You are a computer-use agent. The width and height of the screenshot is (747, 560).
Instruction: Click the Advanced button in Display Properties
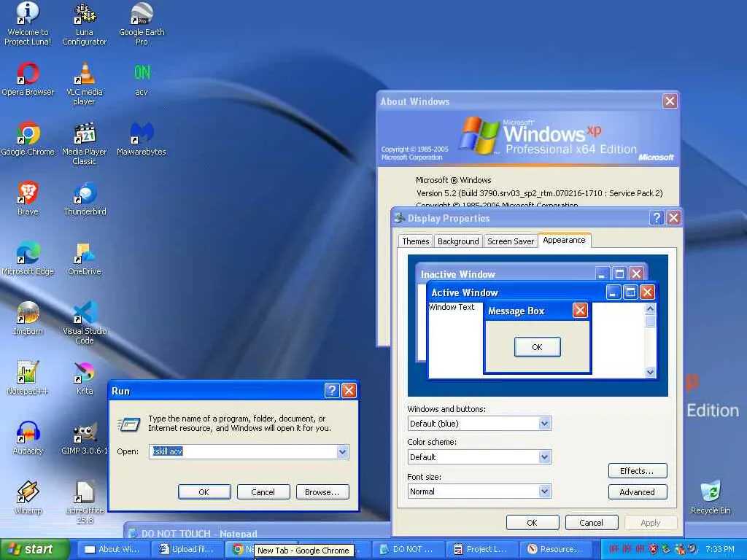coord(637,492)
